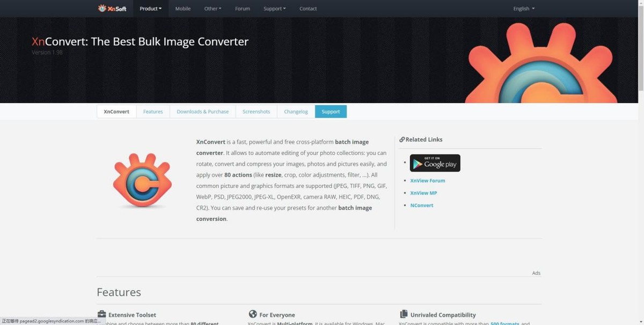Click the For Everyone globe icon
This screenshot has width=644, height=325.
coord(253,314)
